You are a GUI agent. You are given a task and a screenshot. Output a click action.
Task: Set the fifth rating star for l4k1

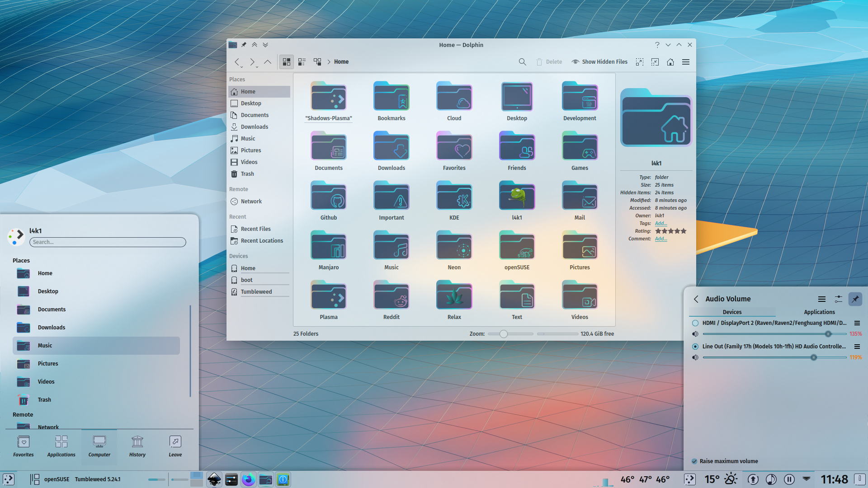(x=684, y=231)
